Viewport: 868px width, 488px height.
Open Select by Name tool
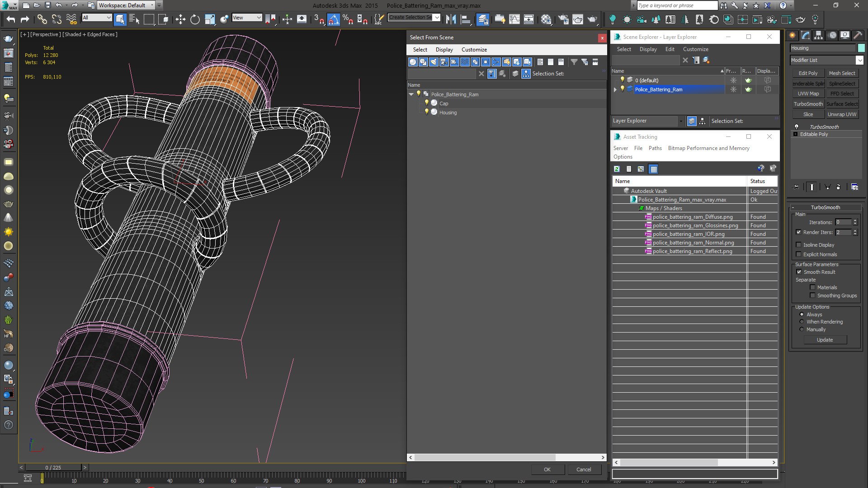click(134, 19)
